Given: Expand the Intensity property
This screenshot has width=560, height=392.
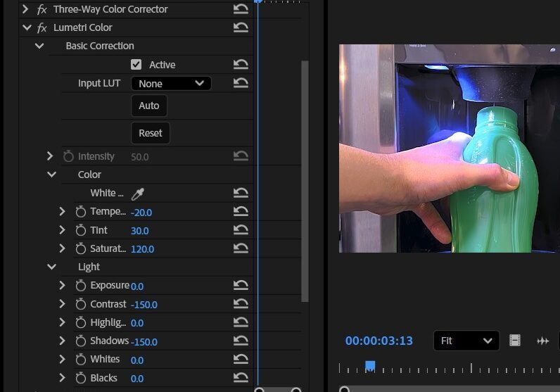Looking at the screenshot, I should (50, 156).
